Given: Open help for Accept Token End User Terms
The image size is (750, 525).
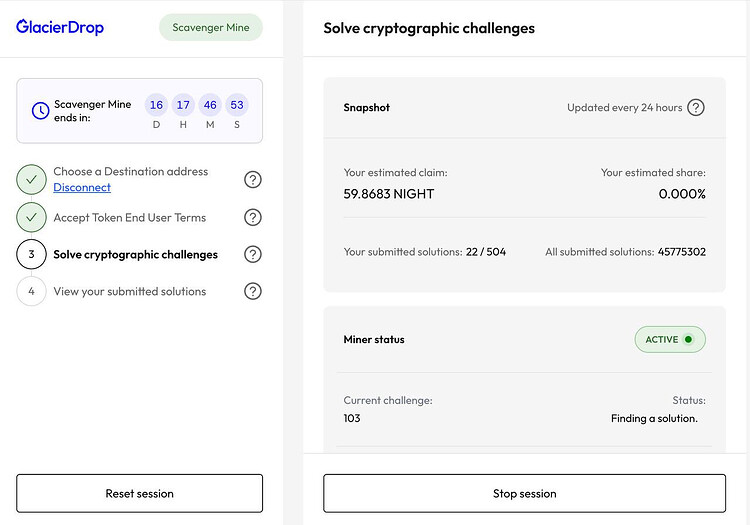Looking at the screenshot, I should 253,217.
